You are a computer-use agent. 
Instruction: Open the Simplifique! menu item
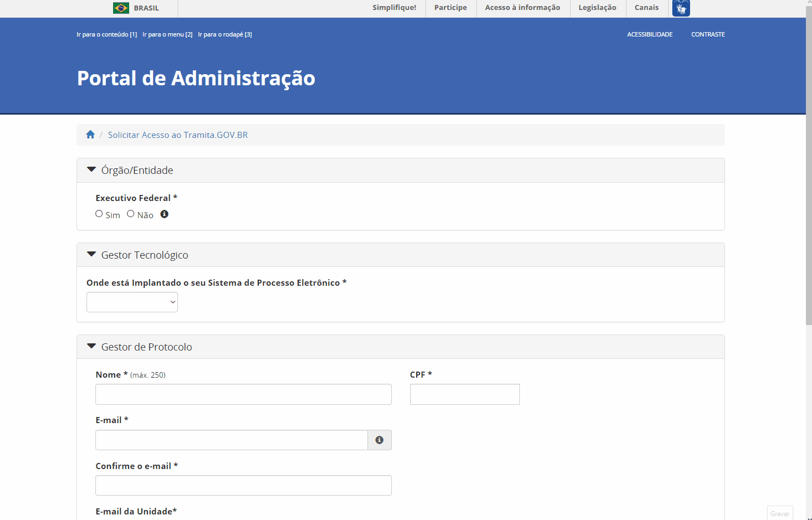click(x=394, y=8)
